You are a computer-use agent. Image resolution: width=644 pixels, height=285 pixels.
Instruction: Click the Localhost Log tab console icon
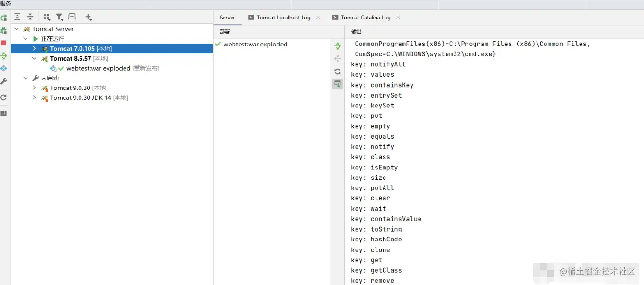point(251,18)
